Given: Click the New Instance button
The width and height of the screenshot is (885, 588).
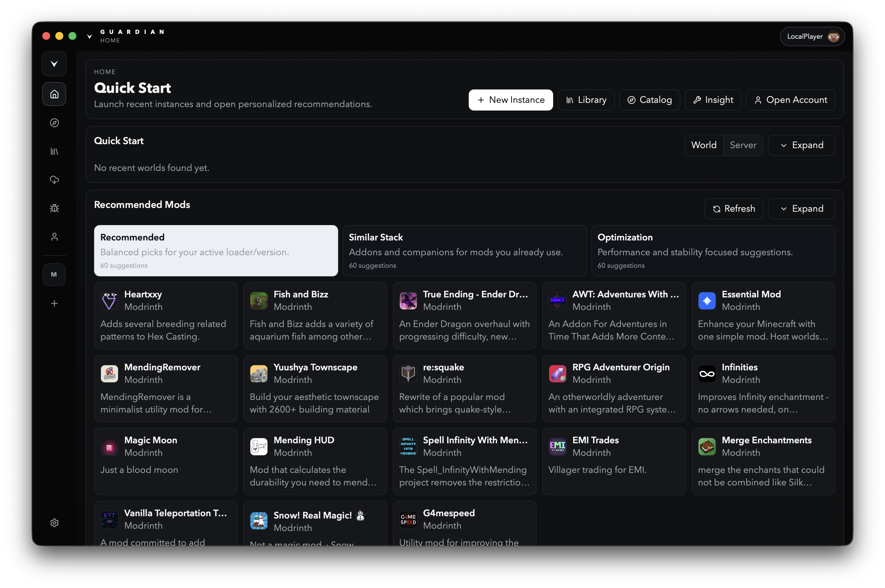Looking at the screenshot, I should (510, 100).
